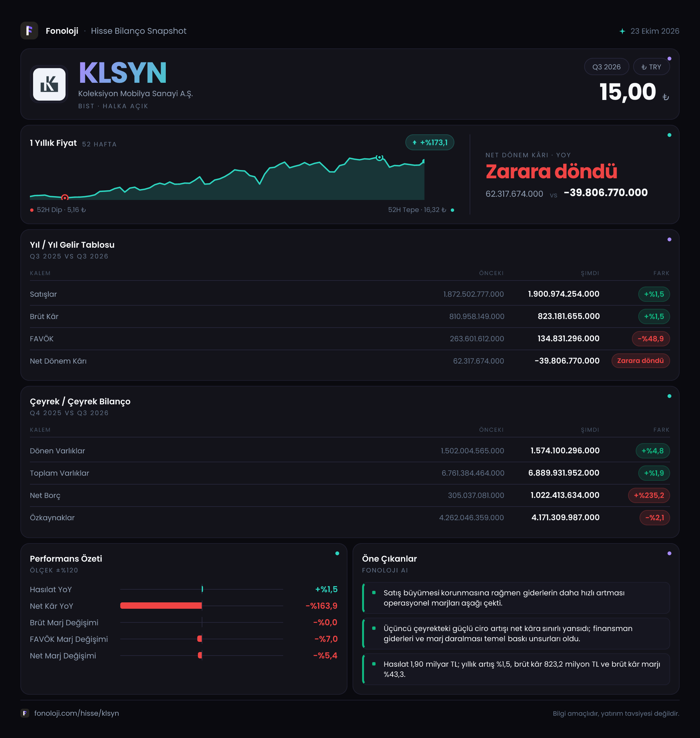Click the sparkle icon beside 23 Ekim 2026
Viewport: 700px width, 738px height.
point(622,31)
